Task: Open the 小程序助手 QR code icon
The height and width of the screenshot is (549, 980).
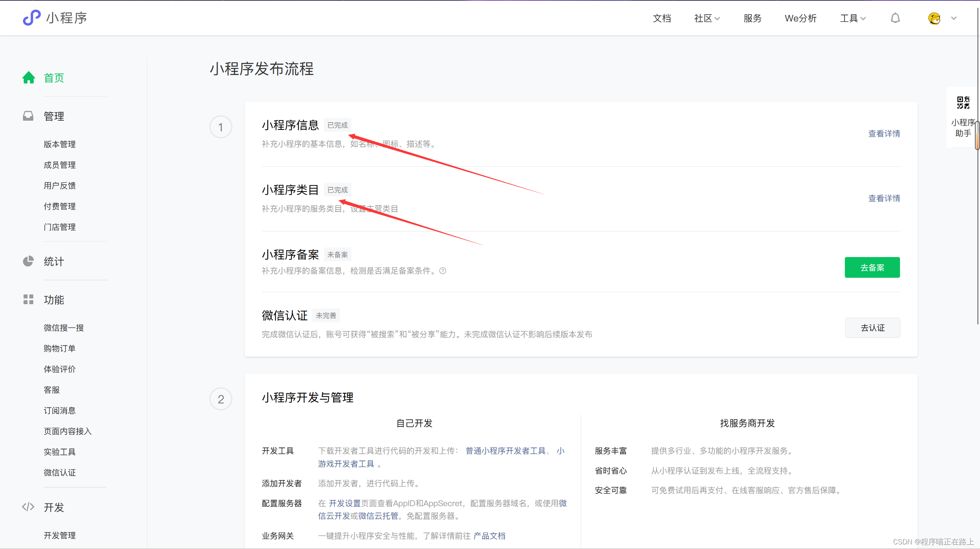Action: [963, 103]
